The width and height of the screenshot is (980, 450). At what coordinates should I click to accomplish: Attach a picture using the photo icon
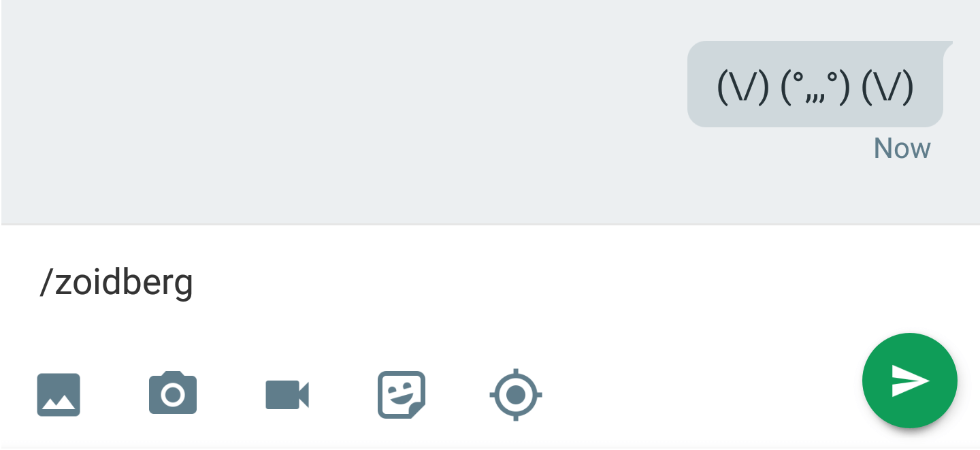pos(59,394)
